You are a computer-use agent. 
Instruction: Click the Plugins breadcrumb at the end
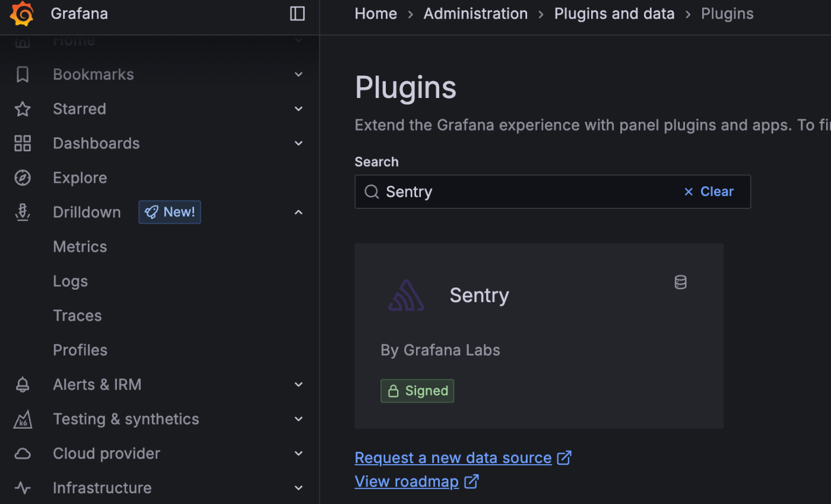pyautogui.click(x=727, y=14)
